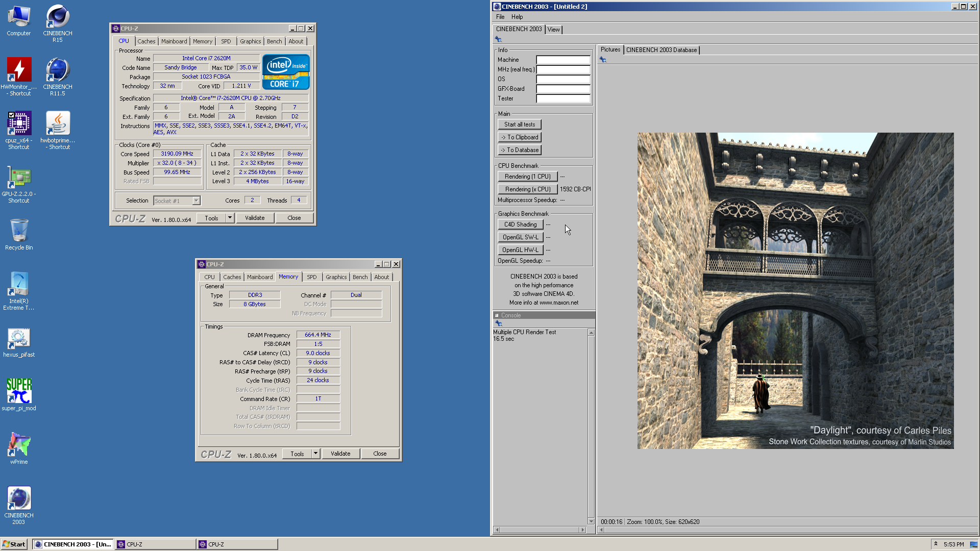Image resolution: width=980 pixels, height=551 pixels.
Task: Run OpenGL SW-L benchmark
Action: tap(520, 237)
